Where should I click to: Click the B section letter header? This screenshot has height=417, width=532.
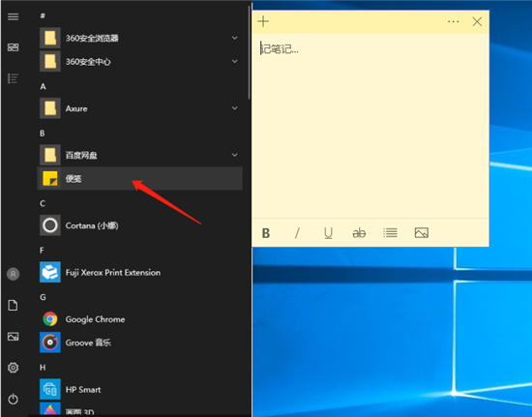pyautogui.click(x=42, y=134)
